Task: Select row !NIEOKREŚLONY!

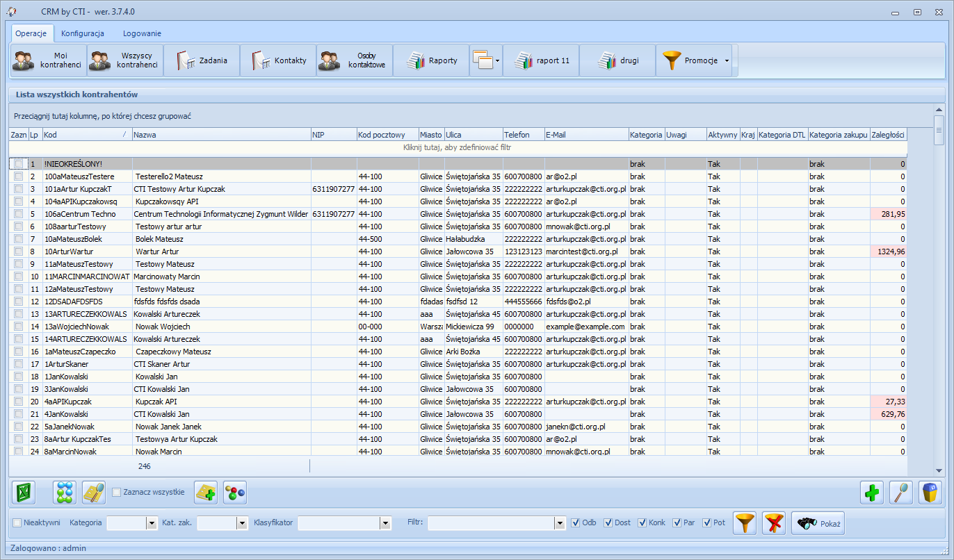Action: click(x=458, y=164)
